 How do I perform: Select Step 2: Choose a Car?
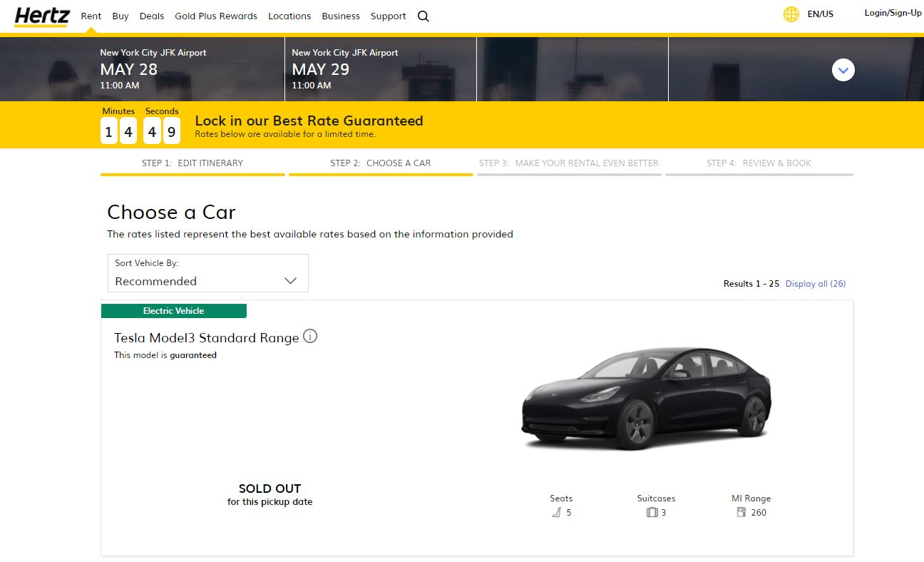(x=381, y=164)
